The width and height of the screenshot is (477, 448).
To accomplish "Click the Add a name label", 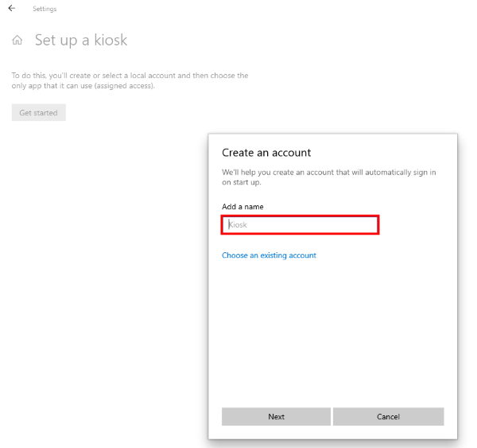I will [x=242, y=207].
